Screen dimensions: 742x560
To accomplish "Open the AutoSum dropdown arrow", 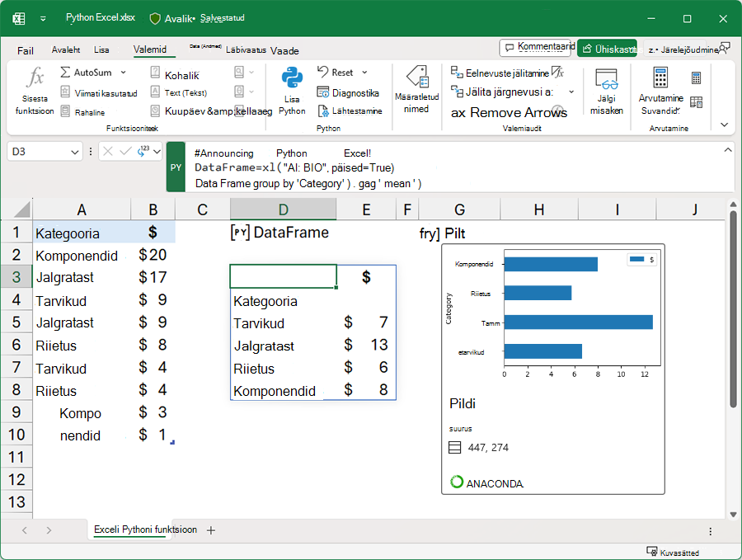I will pos(123,73).
